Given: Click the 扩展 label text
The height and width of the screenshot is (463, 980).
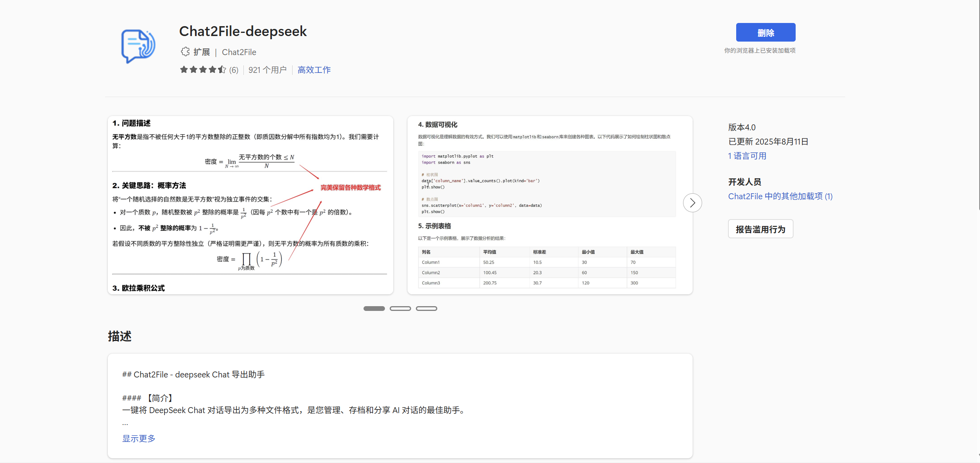Looking at the screenshot, I should coord(201,52).
